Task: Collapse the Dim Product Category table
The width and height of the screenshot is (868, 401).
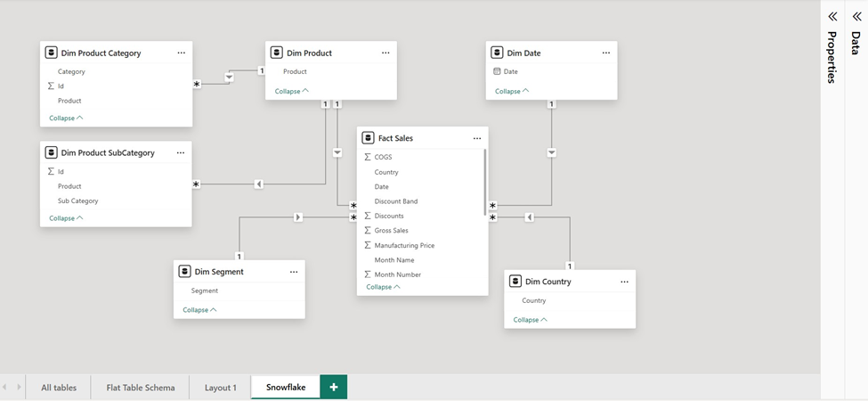Action: click(x=66, y=118)
